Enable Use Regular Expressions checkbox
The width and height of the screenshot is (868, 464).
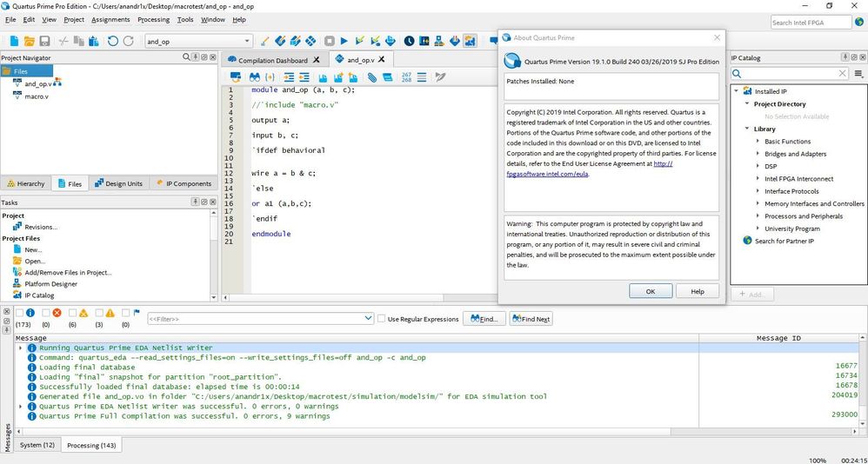click(x=382, y=319)
